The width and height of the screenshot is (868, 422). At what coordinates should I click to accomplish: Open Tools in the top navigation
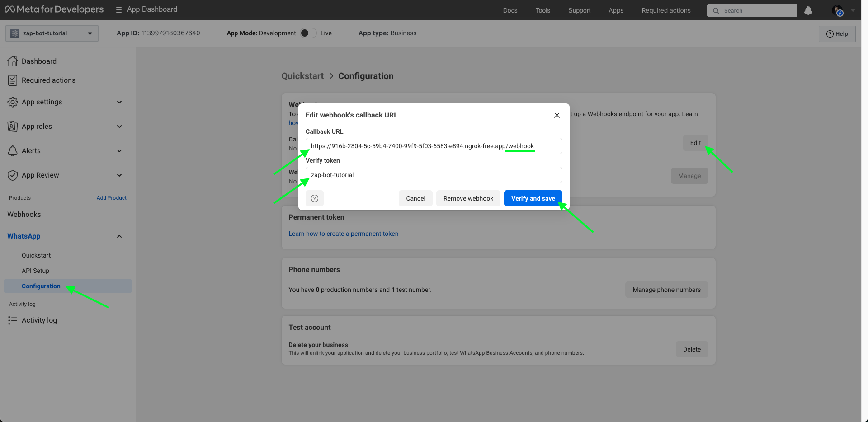pyautogui.click(x=543, y=10)
